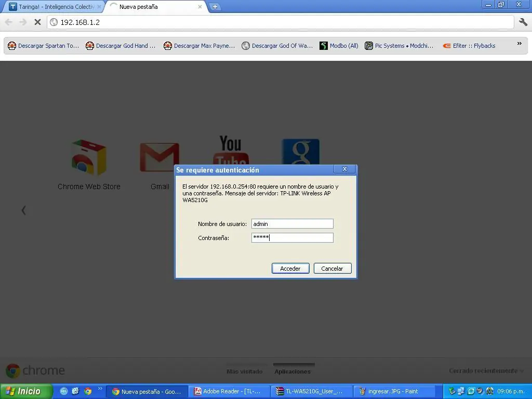Click Chrome quick launch icon in taskbar
This screenshot has height=399, width=532.
[88, 391]
